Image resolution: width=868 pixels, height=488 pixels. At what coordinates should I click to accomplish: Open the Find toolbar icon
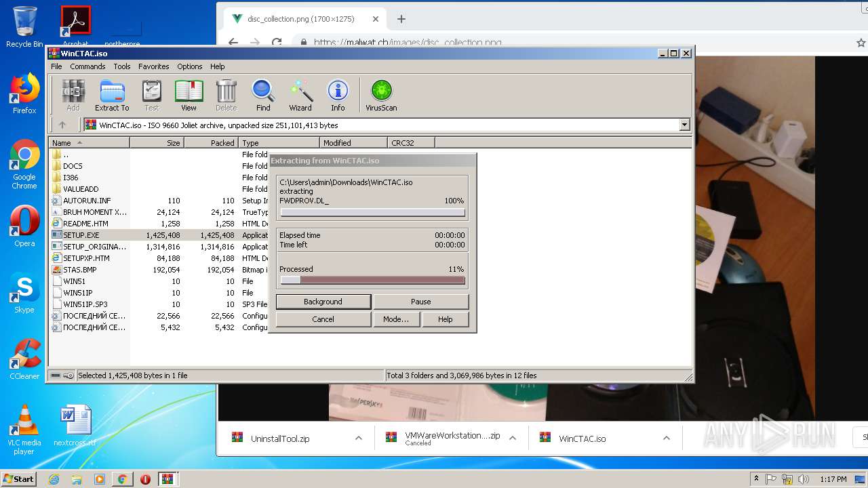263,95
